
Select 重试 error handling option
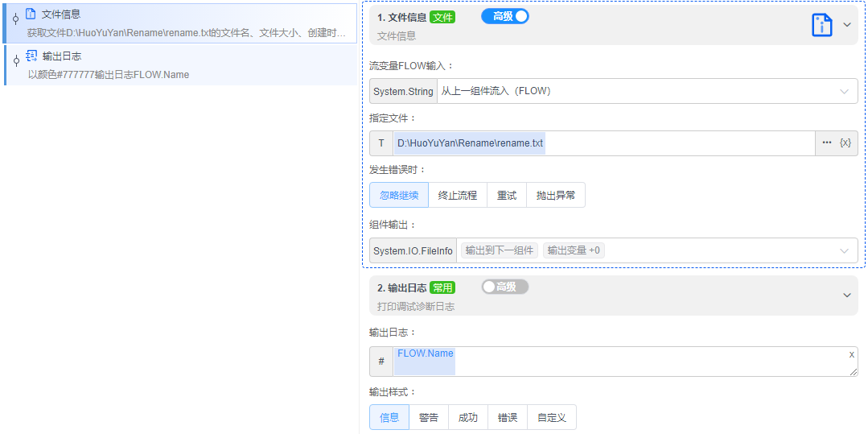507,195
